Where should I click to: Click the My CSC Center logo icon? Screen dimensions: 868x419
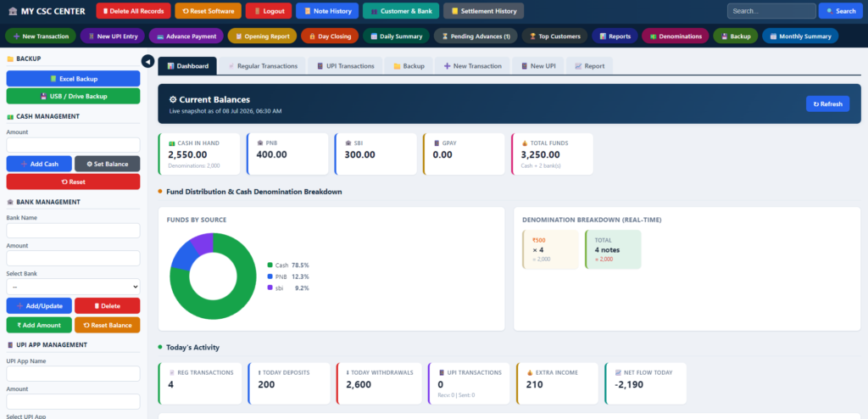coord(13,12)
